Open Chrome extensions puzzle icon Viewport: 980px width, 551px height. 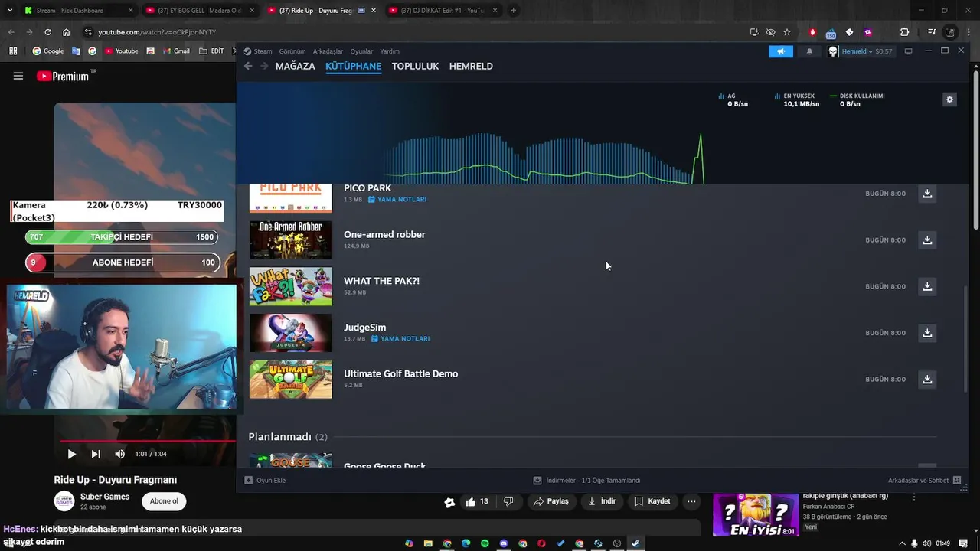click(904, 32)
